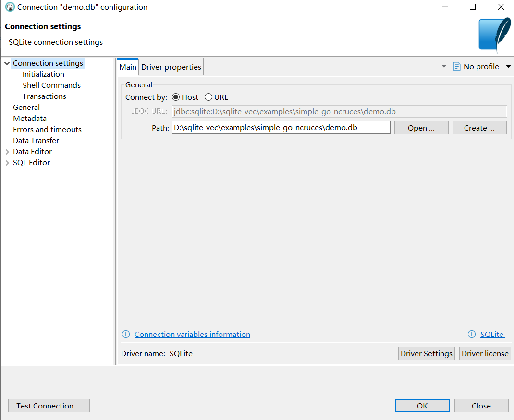The image size is (514, 420).
Task: Expand the Data Editor tree node
Action: click(x=7, y=151)
